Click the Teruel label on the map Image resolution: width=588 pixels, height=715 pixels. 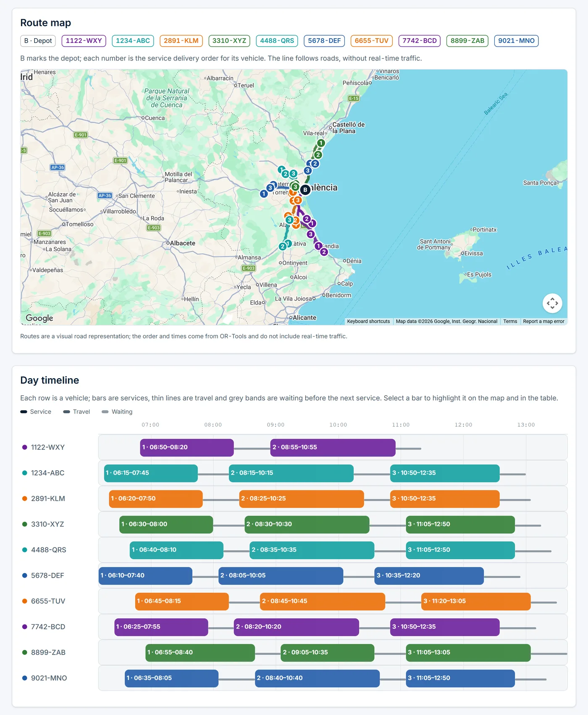(x=246, y=85)
